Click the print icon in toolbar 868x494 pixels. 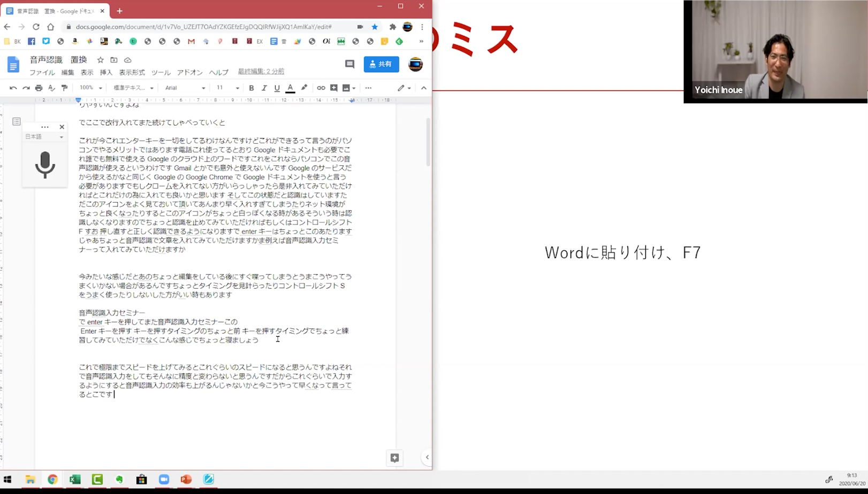point(39,88)
